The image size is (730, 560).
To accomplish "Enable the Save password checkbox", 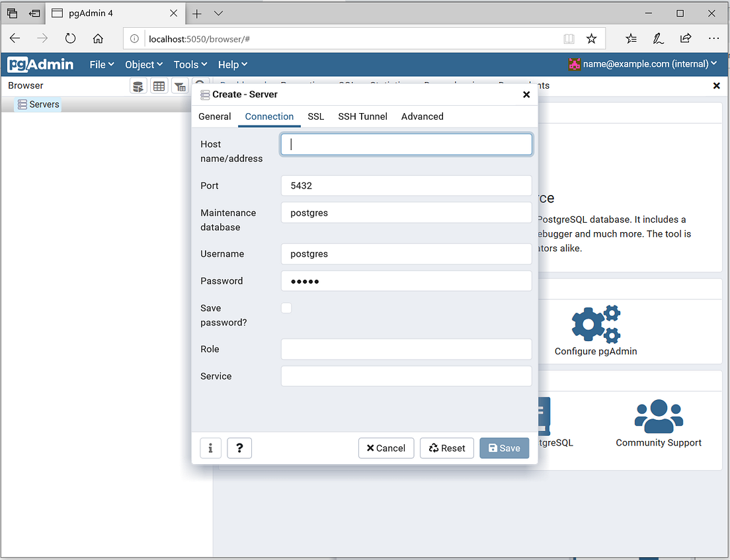I will [x=286, y=308].
